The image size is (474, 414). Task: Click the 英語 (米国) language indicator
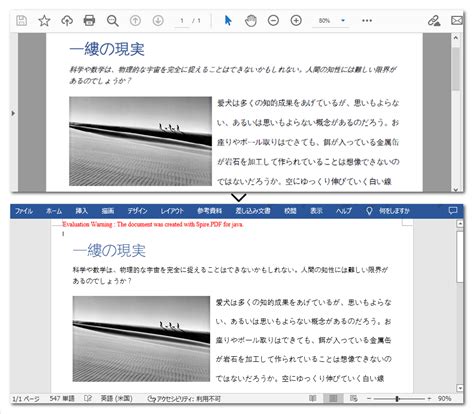[x=117, y=398]
